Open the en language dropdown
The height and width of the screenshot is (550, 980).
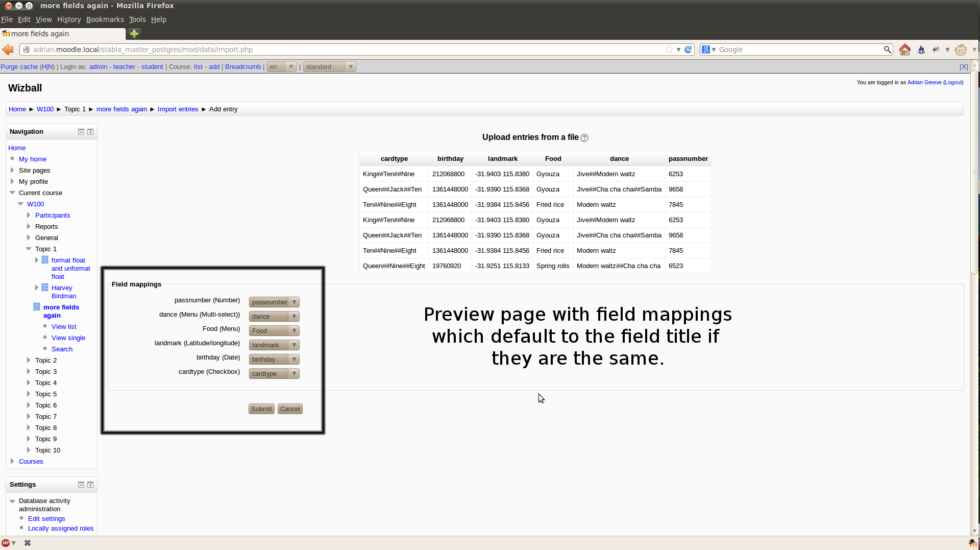282,67
